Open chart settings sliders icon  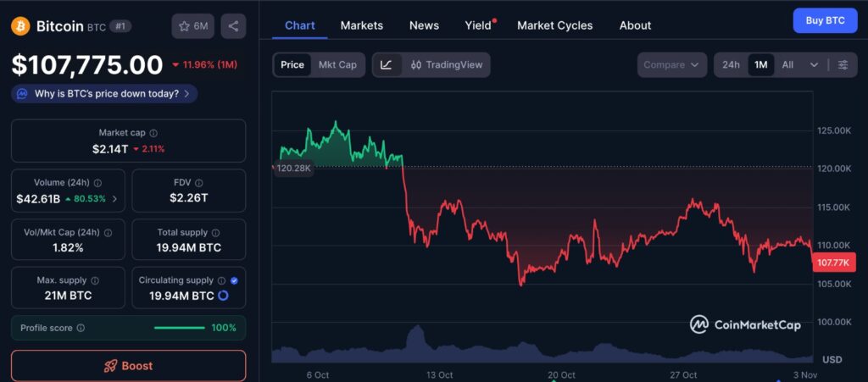pyautogui.click(x=843, y=64)
